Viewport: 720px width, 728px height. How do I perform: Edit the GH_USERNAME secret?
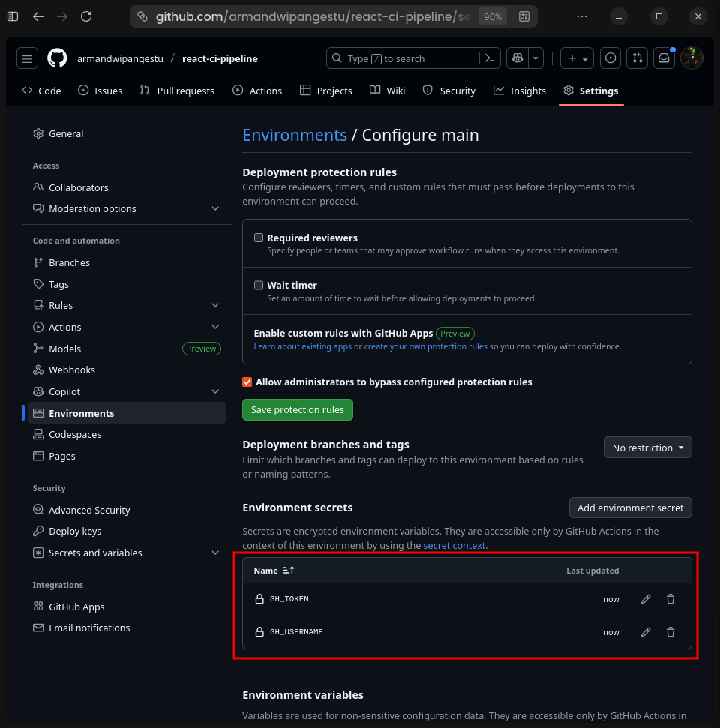(646, 632)
